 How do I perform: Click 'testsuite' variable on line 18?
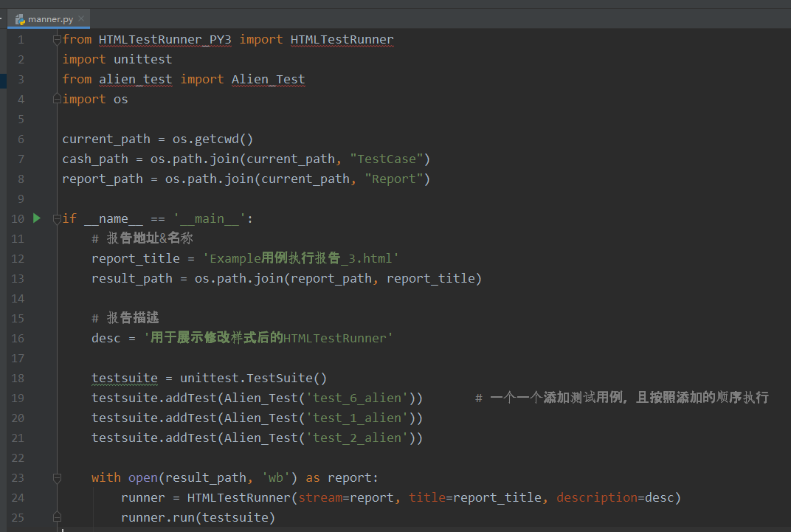coord(125,379)
